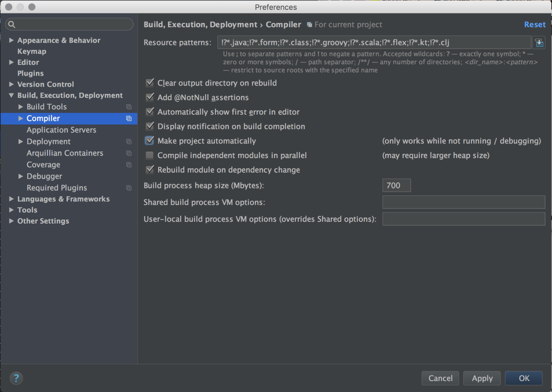This screenshot has width=552, height=392.
Task: Click the Build process heap size field
Action: pyautogui.click(x=396, y=186)
